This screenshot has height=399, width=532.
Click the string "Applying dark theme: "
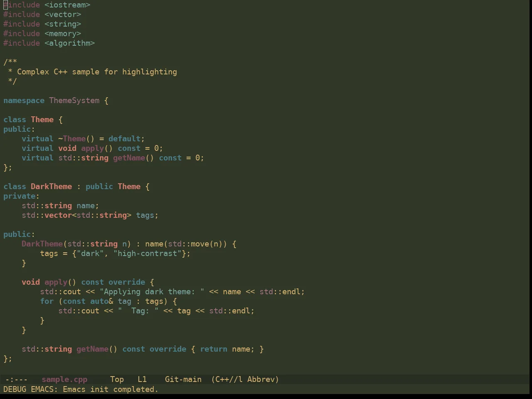(152, 292)
